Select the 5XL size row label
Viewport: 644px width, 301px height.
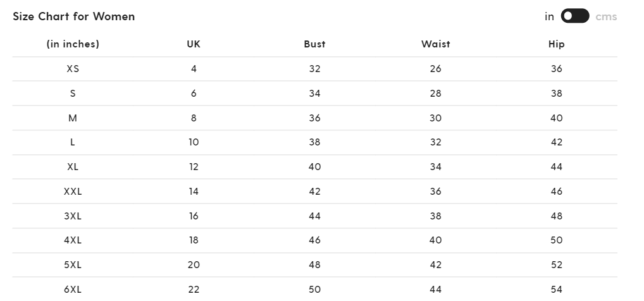(73, 265)
